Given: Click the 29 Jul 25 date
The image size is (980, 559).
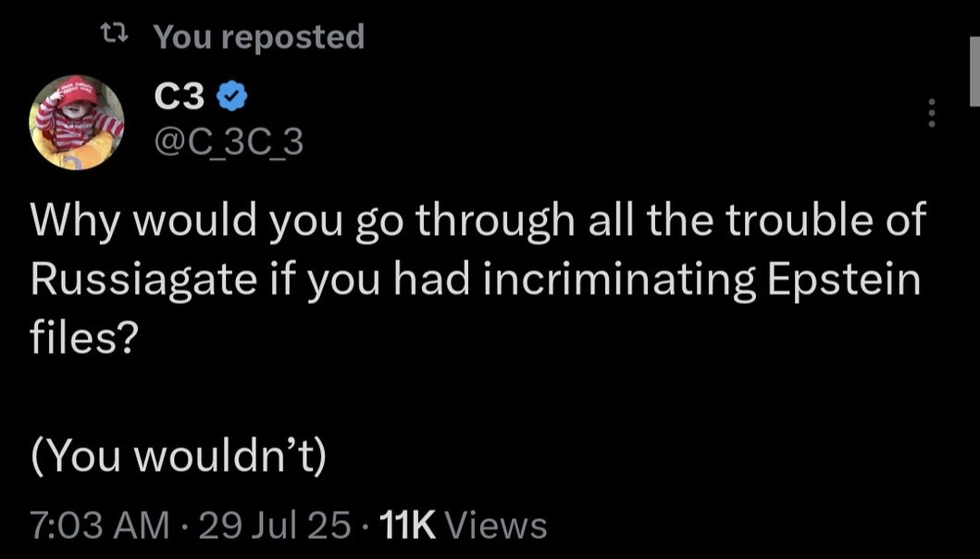Looking at the screenshot, I should tap(275, 526).
